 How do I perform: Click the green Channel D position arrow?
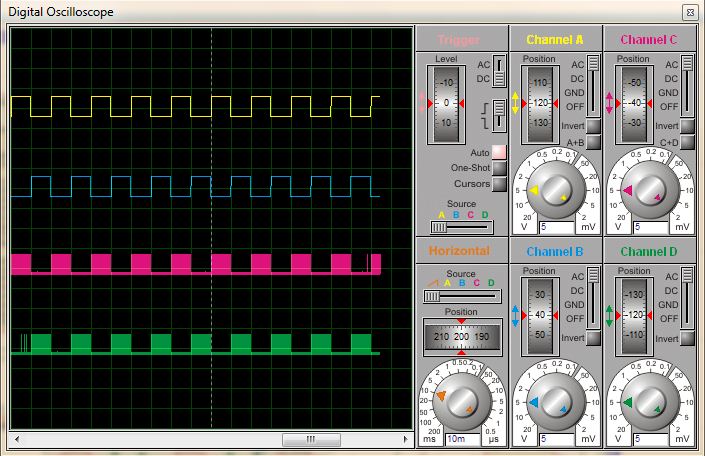click(609, 316)
